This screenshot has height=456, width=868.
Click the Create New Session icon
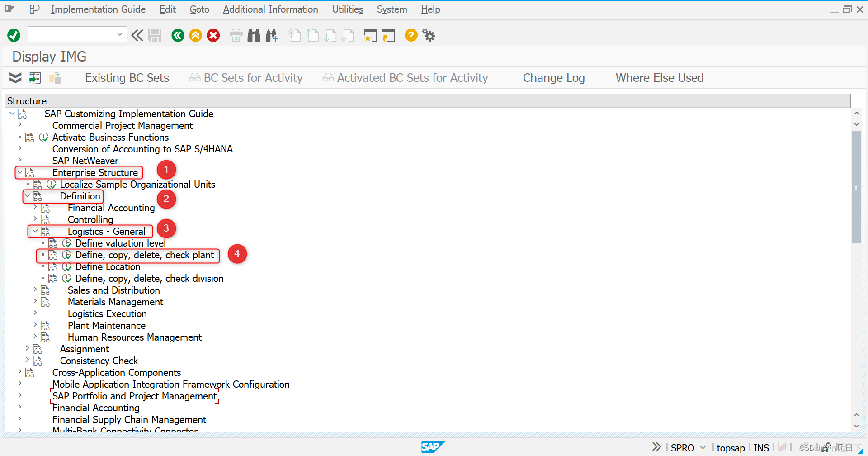coord(370,35)
